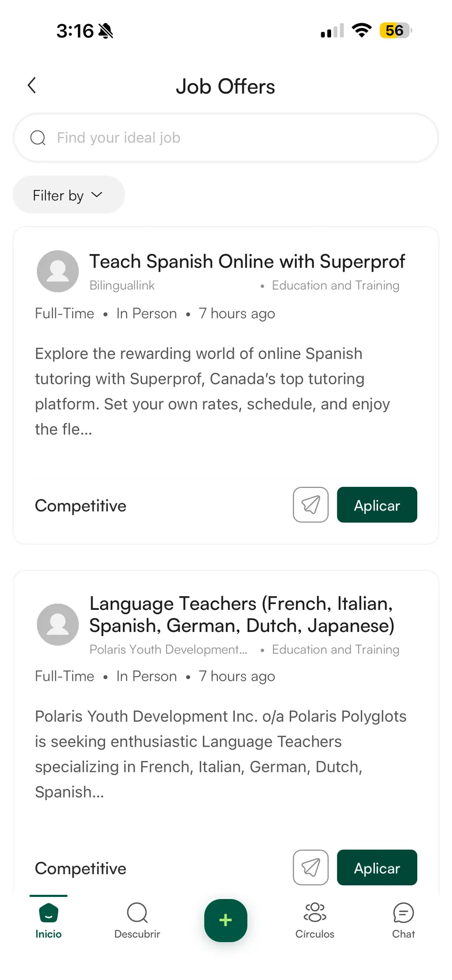Open the Polaris Youth Development avatar

58,625
